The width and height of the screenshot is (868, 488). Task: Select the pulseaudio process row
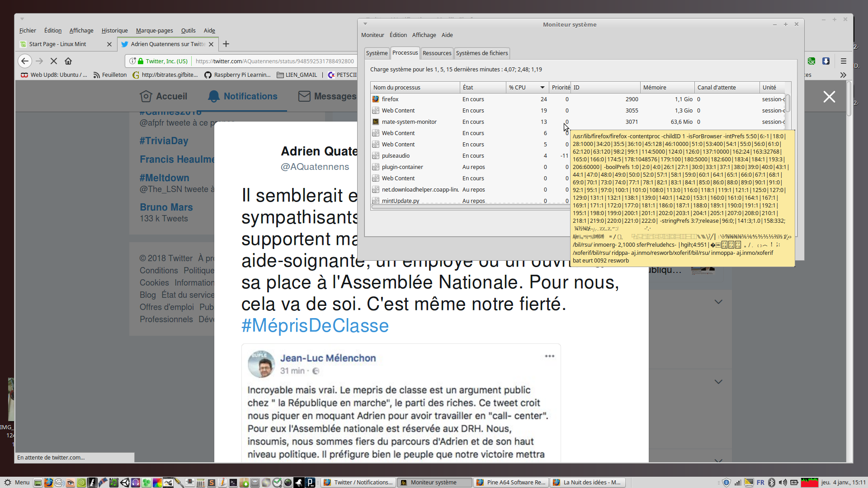pyautogui.click(x=396, y=156)
